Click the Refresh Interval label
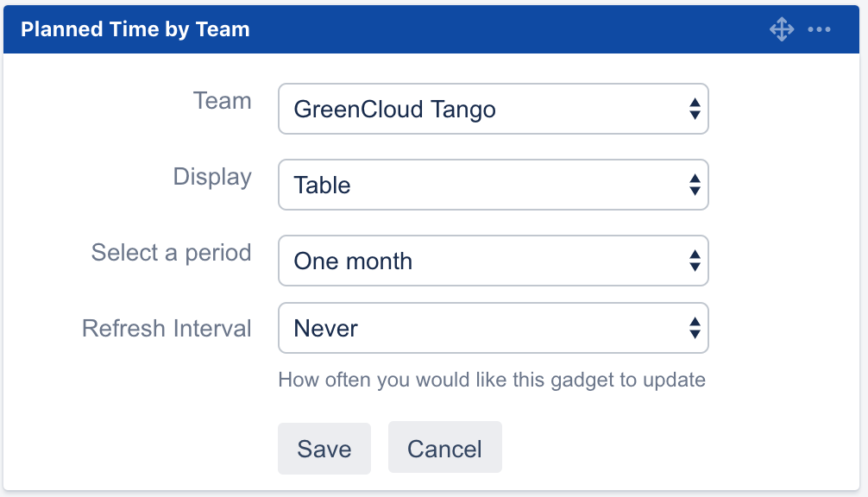 (x=167, y=329)
